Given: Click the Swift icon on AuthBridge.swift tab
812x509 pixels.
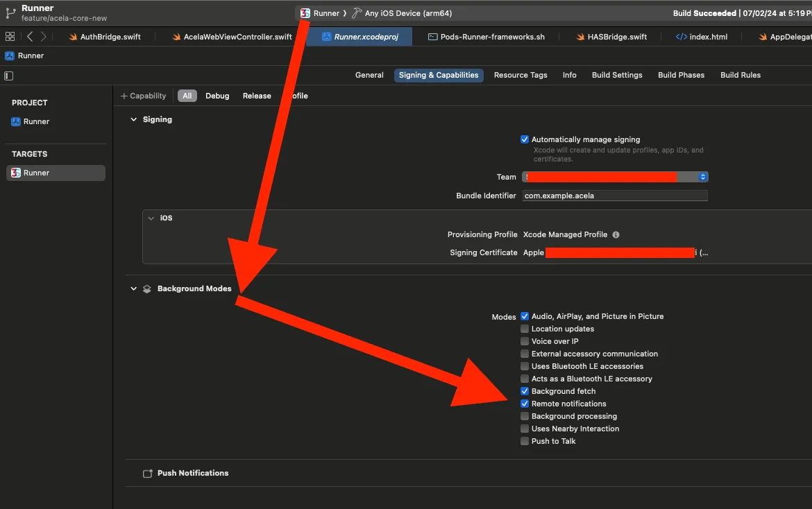Looking at the screenshot, I should click(73, 37).
